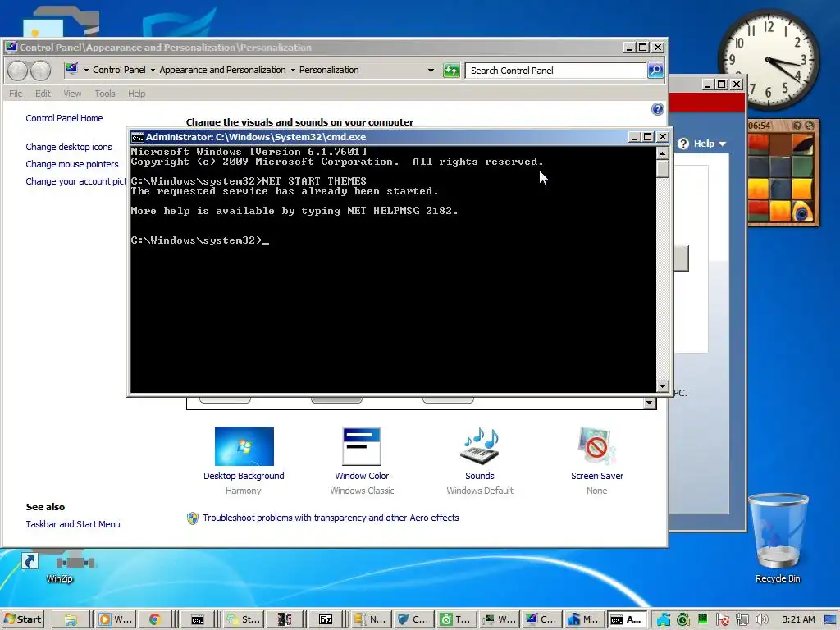Go back using the Control Panel back arrow
The image size is (840, 630).
click(x=17, y=71)
